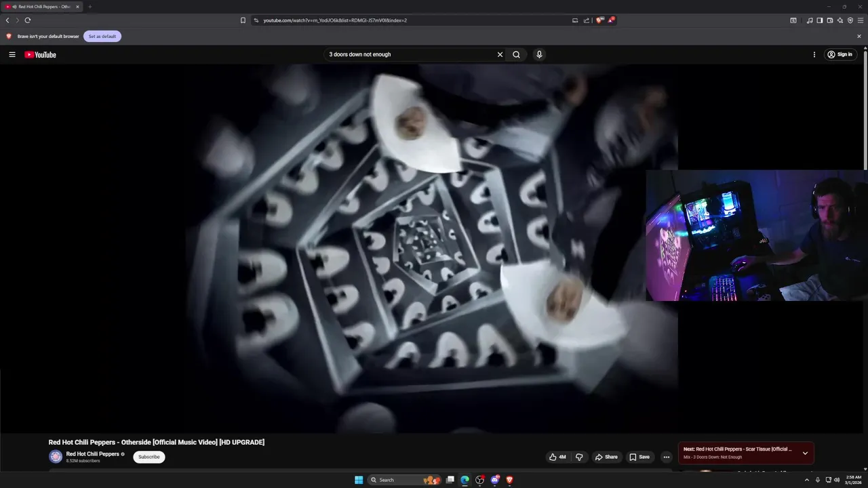This screenshot has height=488, width=868.
Task: Click the video player to pause
Action: [x=339, y=248]
